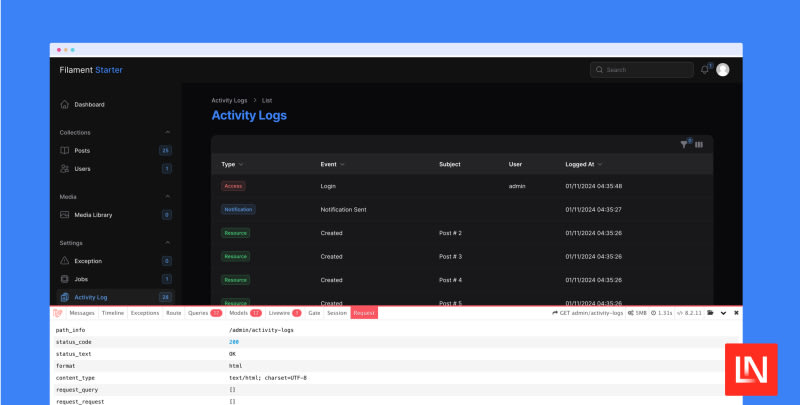This screenshot has width=800, height=405.
Task: Click the Exception warning icon in sidebar
Action: [x=64, y=260]
